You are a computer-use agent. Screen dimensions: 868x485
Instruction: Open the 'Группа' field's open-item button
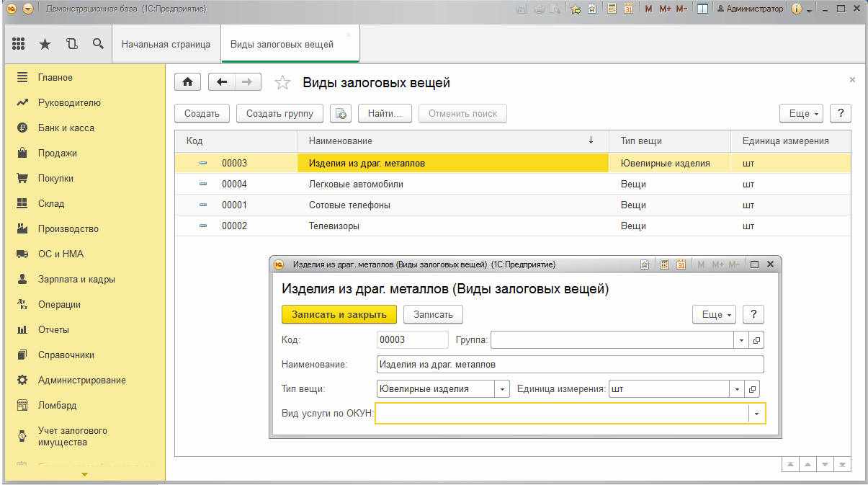click(x=756, y=339)
